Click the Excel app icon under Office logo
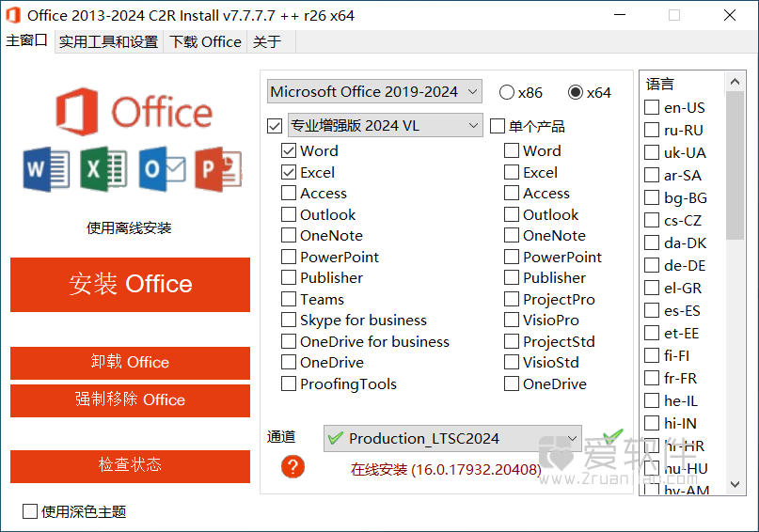Image resolution: width=759 pixels, height=532 pixels. tap(103, 169)
